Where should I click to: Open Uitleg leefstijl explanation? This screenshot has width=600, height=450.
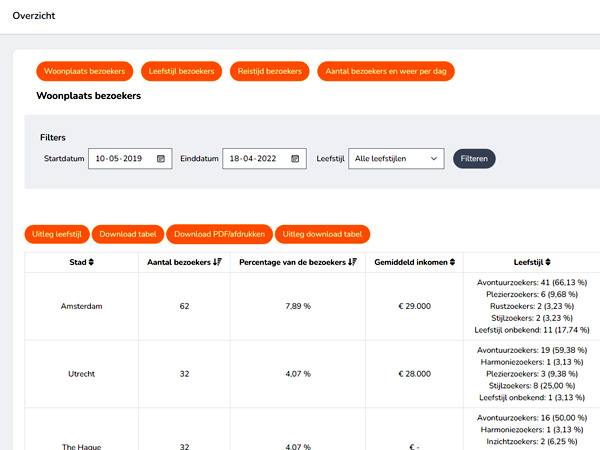tap(57, 234)
